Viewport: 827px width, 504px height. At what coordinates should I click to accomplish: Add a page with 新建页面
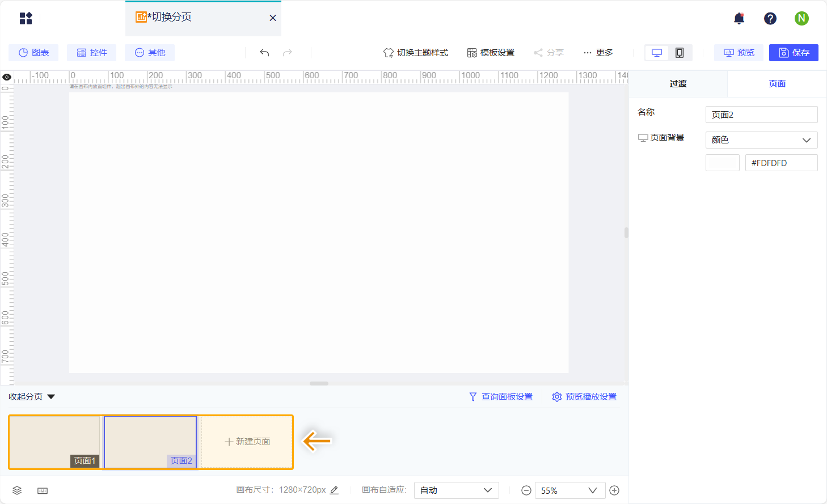(247, 442)
